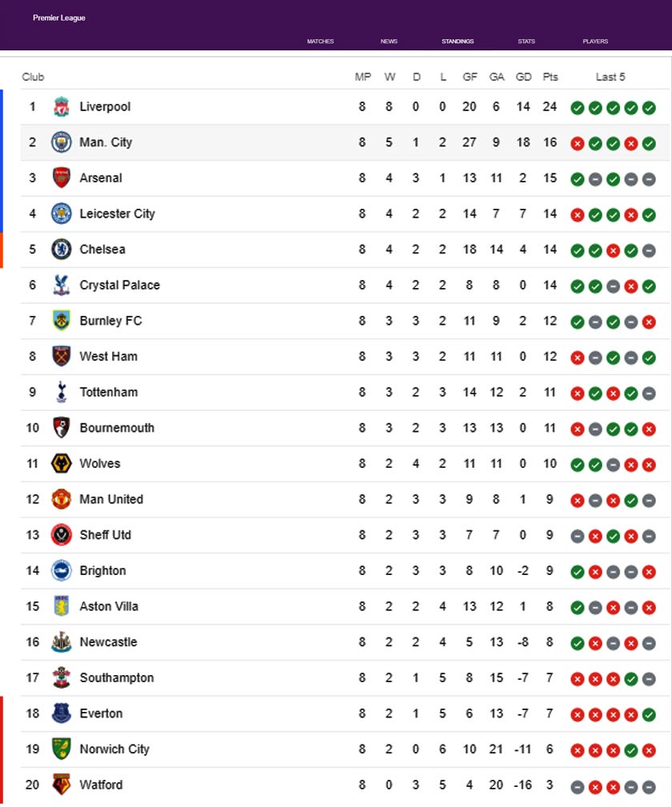The image size is (672, 807).
Task: Click the Premier League header title
Action: click(59, 18)
